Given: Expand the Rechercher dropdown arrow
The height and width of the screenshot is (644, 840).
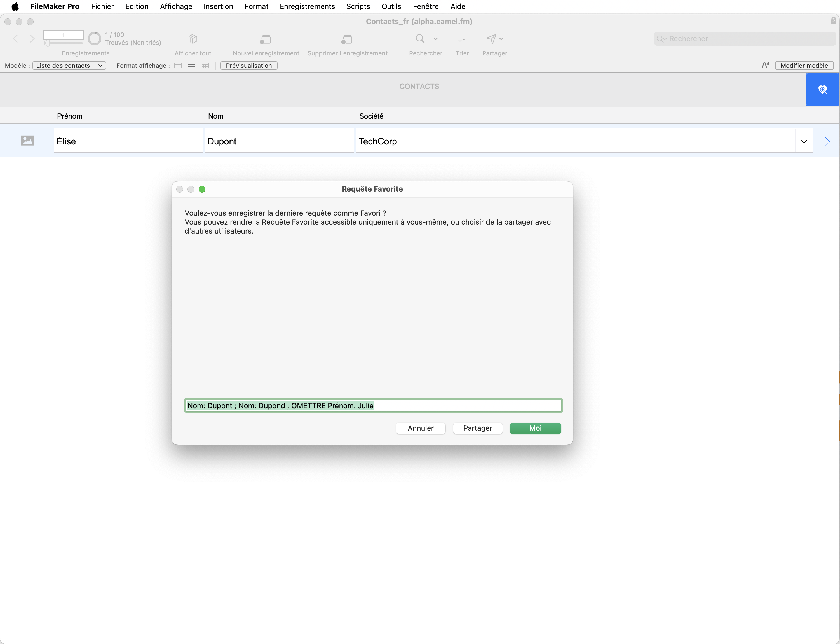Looking at the screenshot, I should [x=435, y=39].
